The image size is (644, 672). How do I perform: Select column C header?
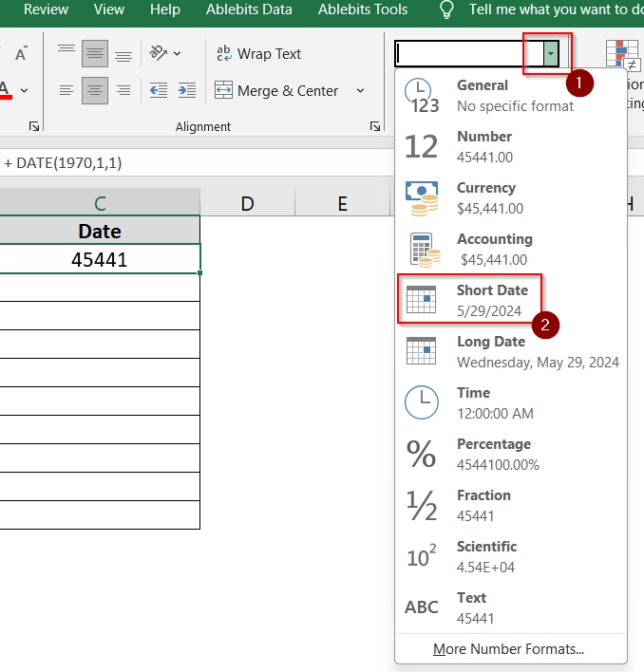(x=100, y=203)
